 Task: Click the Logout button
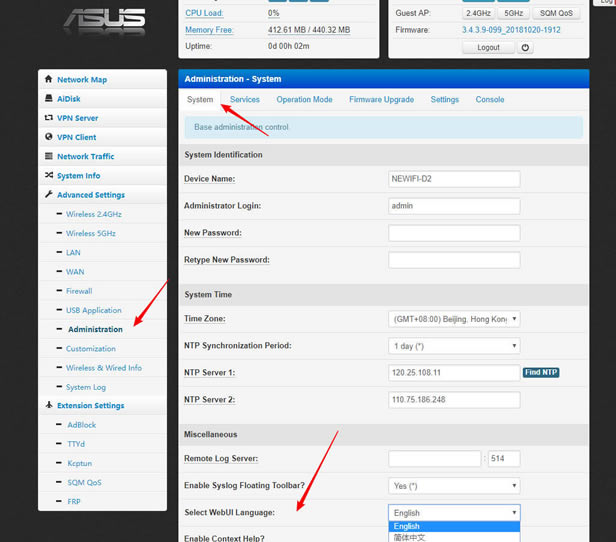[488, 47]
